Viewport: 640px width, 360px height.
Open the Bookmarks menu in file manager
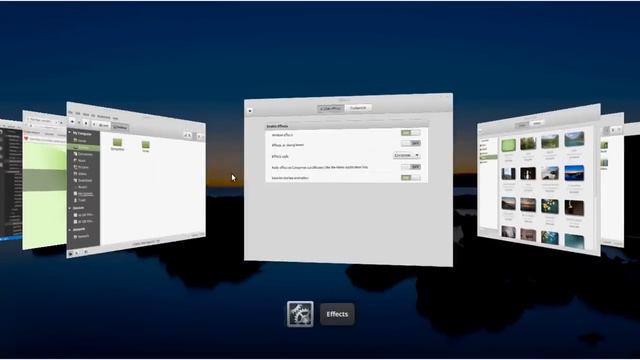103,116
